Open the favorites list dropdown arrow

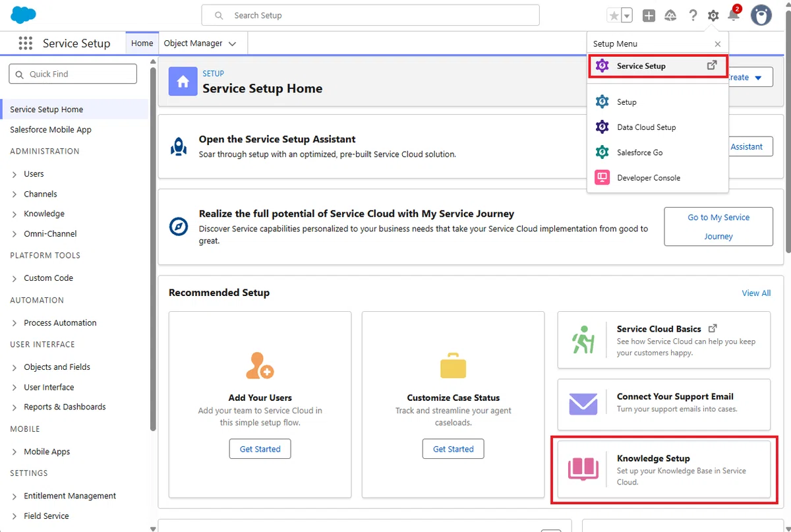click(x=627, y=15)
